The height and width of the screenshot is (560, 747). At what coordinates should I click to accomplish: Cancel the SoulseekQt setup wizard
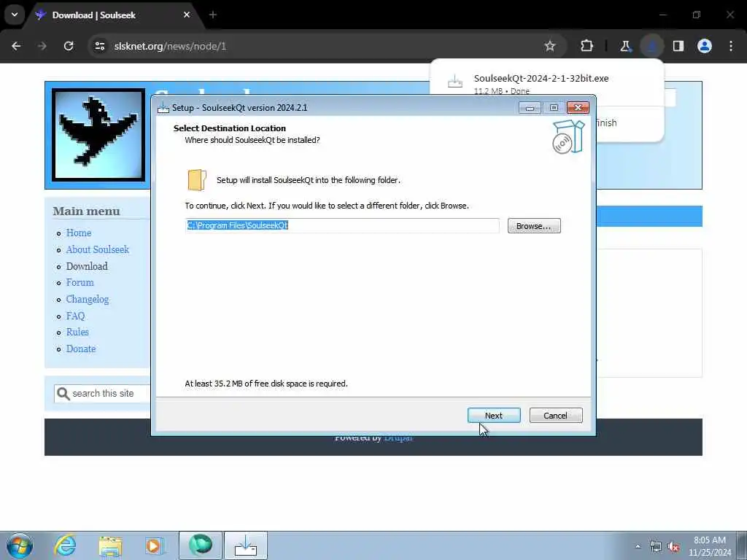pos(555,415)
